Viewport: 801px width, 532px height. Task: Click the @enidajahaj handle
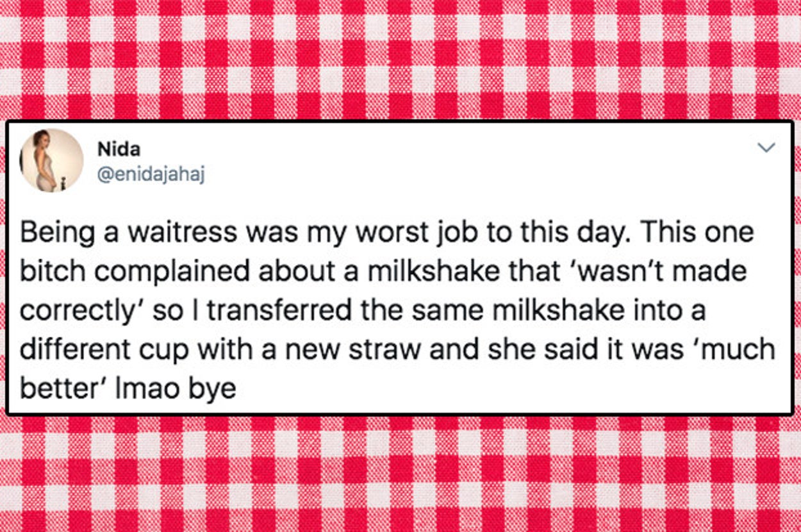pos(150,172)
